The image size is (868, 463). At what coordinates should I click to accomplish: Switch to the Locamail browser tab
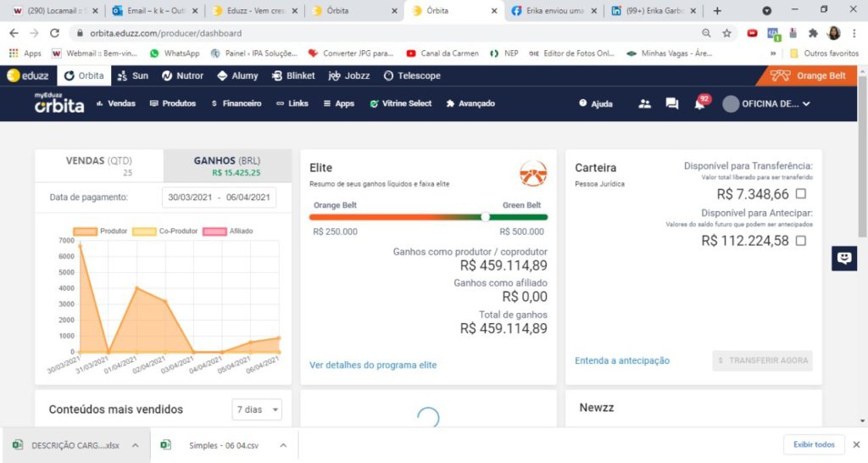(x=55, y=10)
